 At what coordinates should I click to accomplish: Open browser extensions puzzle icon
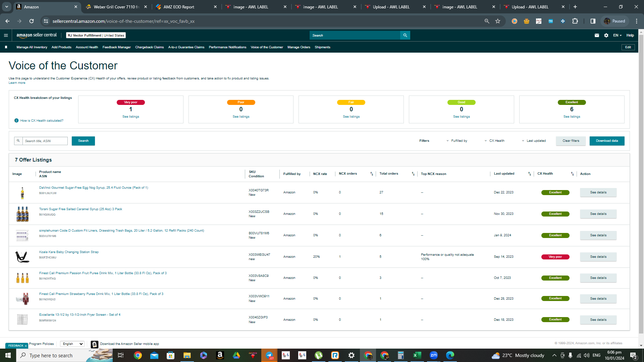575,21
